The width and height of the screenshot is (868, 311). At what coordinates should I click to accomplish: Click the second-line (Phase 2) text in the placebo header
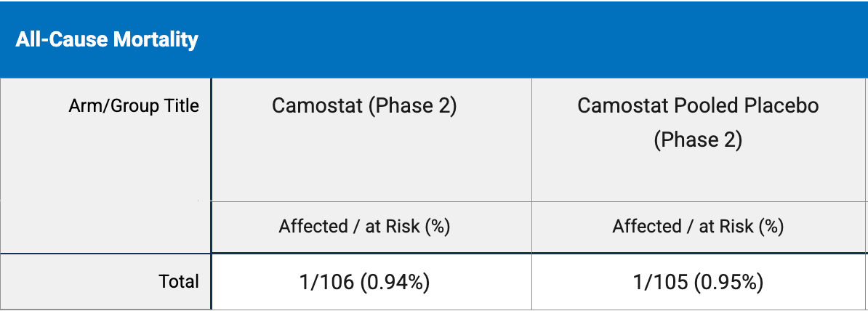tap(698, 140)
